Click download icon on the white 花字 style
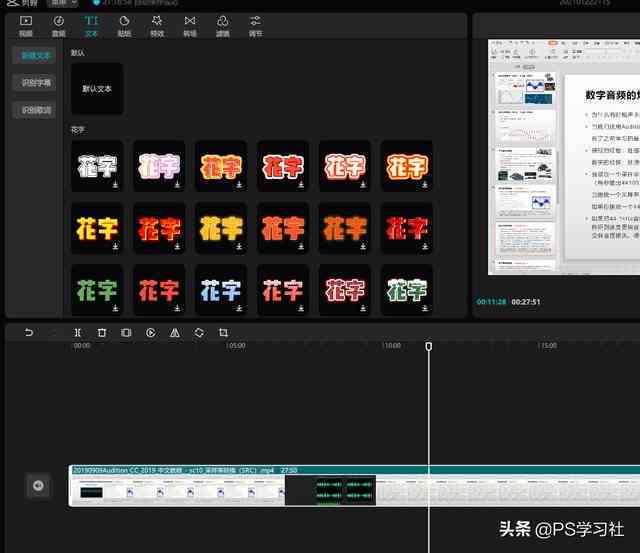Viewport: 640px width, 553px height. coord(116,185)
